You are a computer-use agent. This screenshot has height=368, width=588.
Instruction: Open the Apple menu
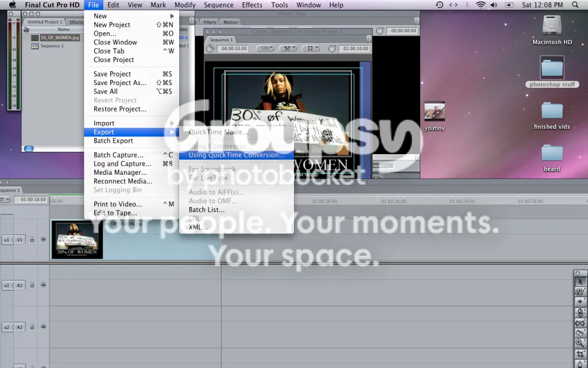(13, 5)
